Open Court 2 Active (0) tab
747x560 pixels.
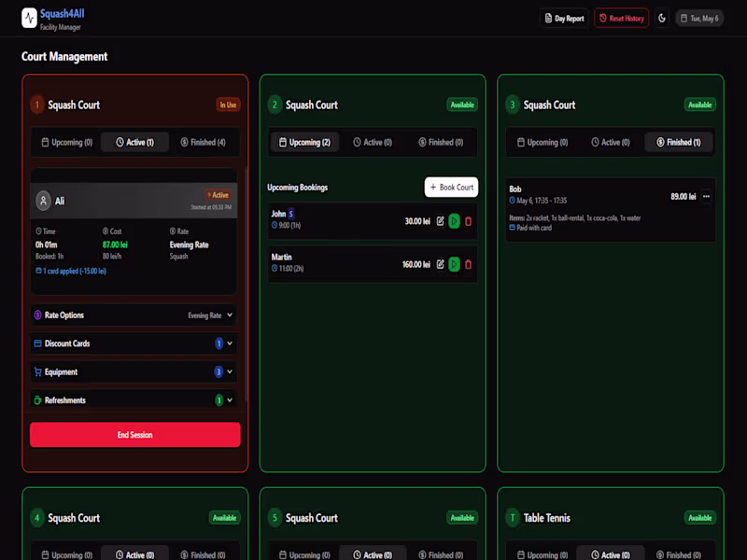point(373,142)
